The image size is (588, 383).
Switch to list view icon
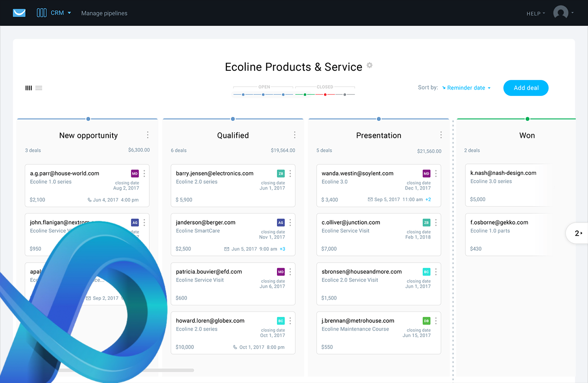39,88
